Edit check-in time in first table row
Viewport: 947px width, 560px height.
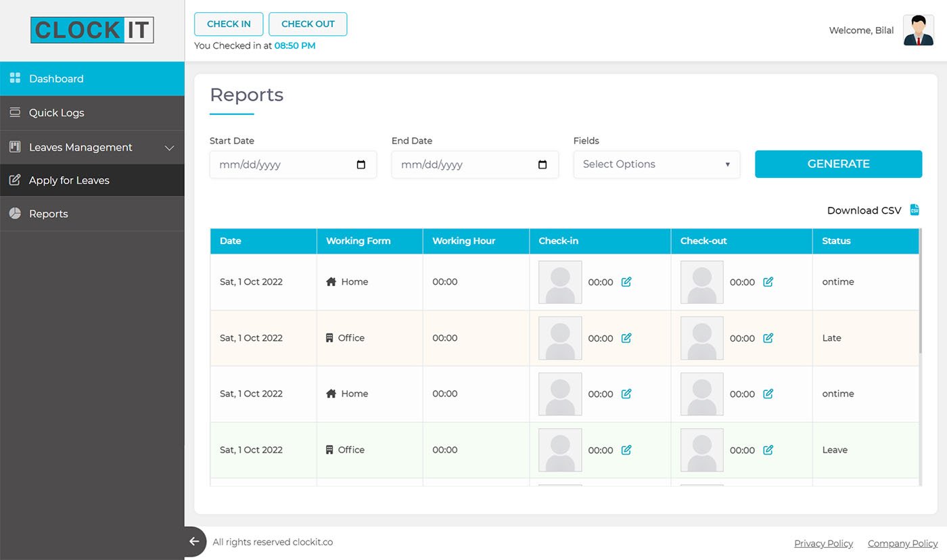pos(626,282)
